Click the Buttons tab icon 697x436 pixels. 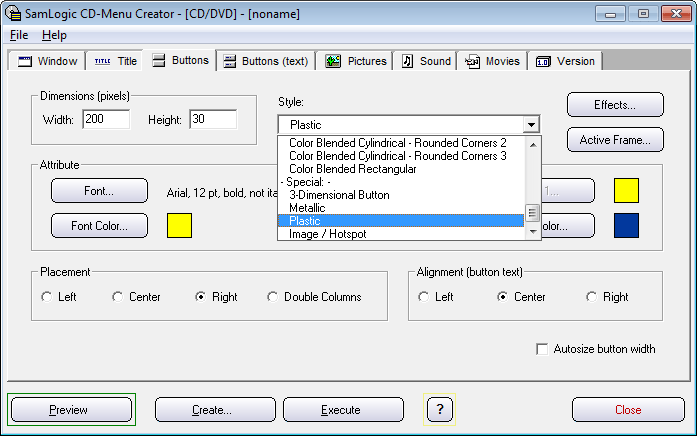(159, 60)
